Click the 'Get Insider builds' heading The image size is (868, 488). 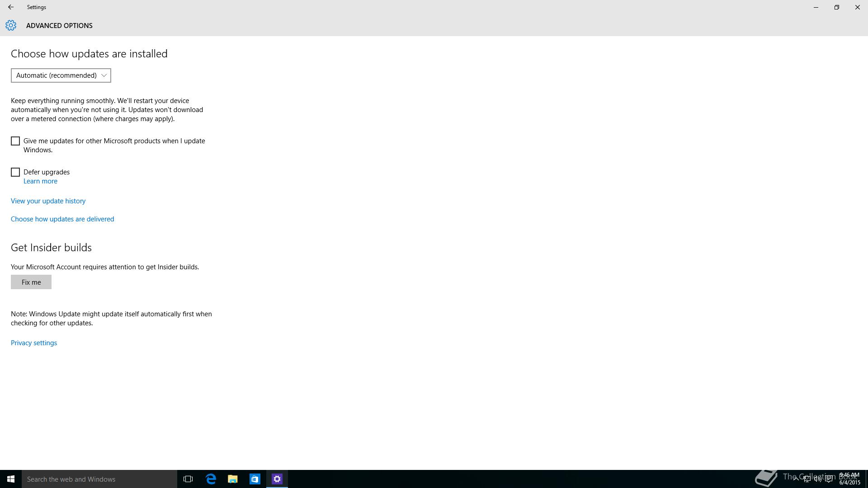click(x=51, y=248)
